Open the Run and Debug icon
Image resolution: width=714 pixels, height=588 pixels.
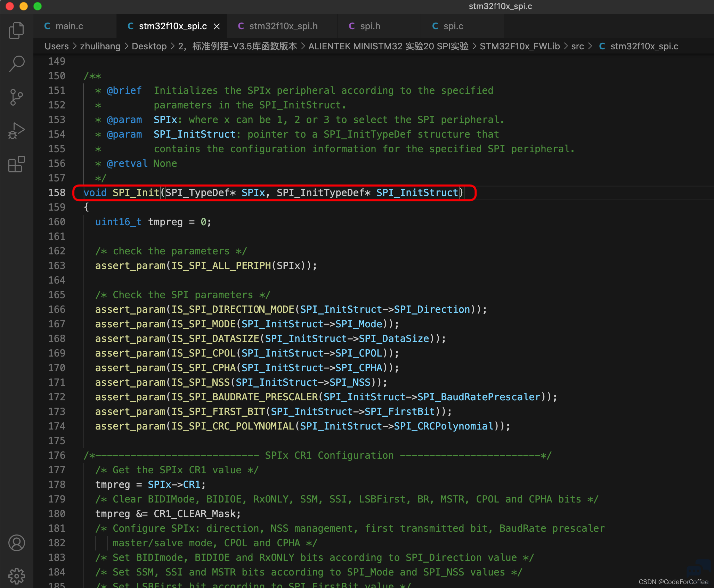(16, 131)
